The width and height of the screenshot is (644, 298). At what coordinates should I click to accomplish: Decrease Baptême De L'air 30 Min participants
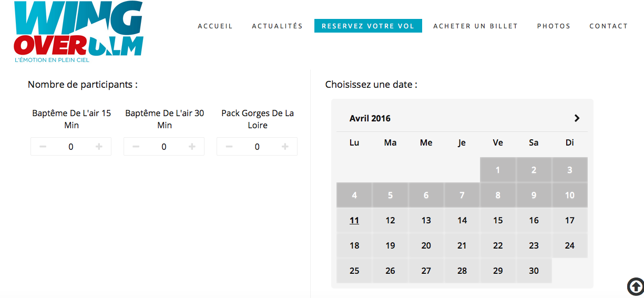(136, 147)
